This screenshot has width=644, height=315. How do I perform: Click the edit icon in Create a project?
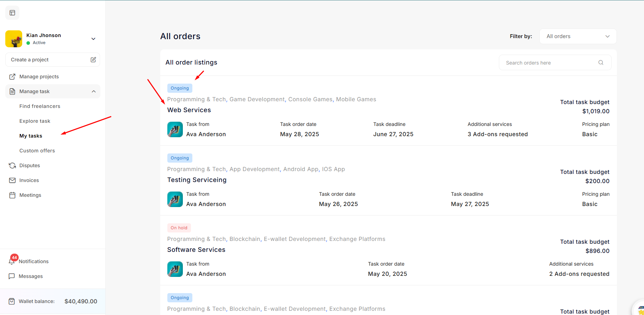coord(93,60)
